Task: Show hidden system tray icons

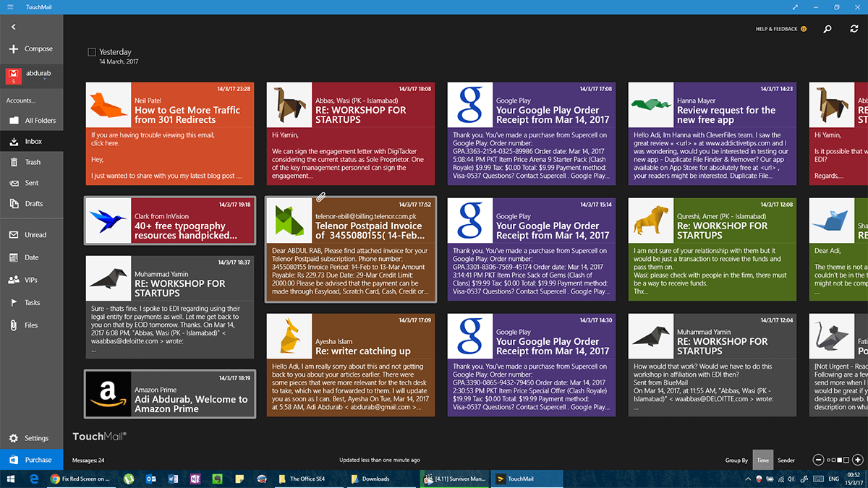Action: (x=747, y=479)
